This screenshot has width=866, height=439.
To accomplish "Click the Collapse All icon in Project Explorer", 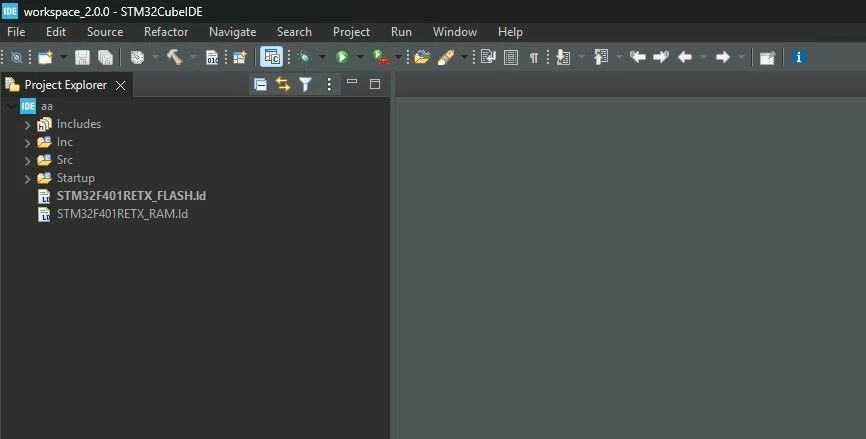I will pyautogui.click(x=260, y=84).
